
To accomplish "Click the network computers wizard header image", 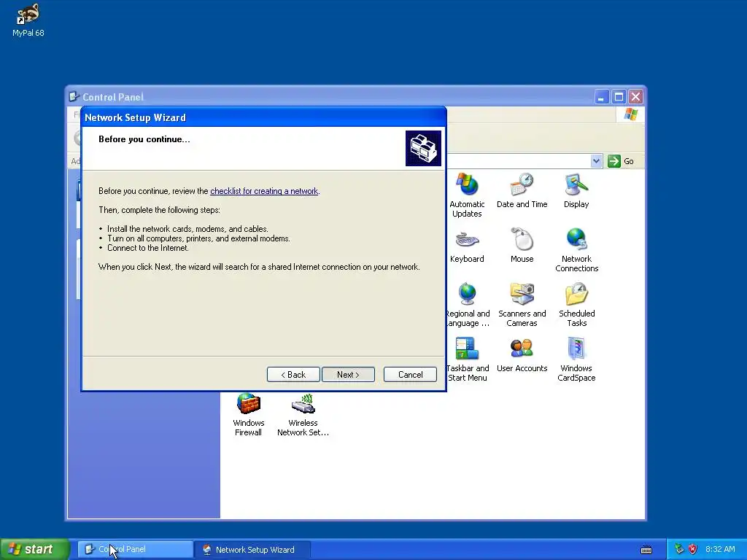I will pyautogui.click(x=423, y=148).
